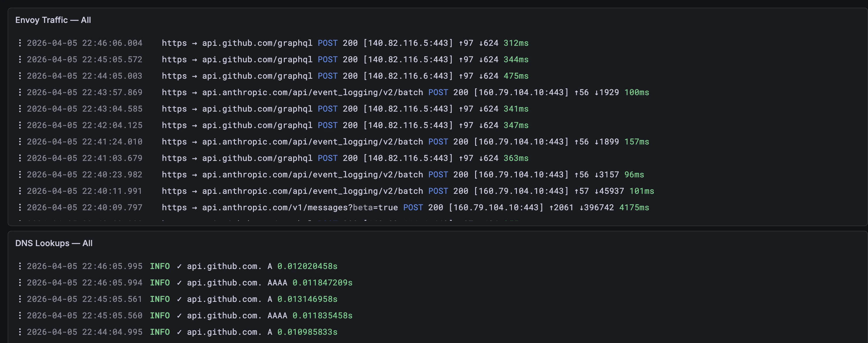Click api.github.com/graphql URL in 22:45:05.572 row
Screen dimensions: 868x343
pyautogui.click(x=257, y=60)
